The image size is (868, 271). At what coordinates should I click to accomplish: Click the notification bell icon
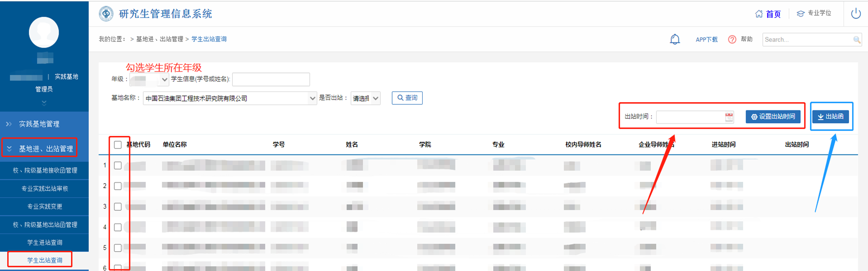[x=675, y=40]
